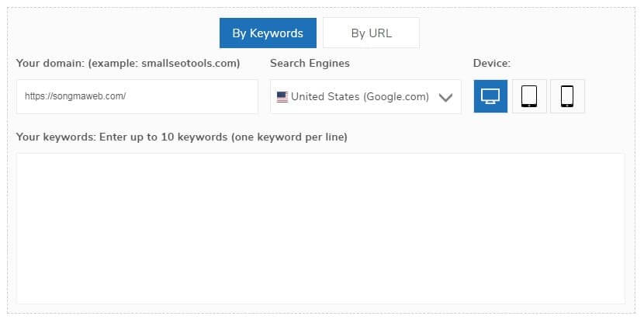
Task: Click the 'Your domain' example label
Action: pos(128,64)
